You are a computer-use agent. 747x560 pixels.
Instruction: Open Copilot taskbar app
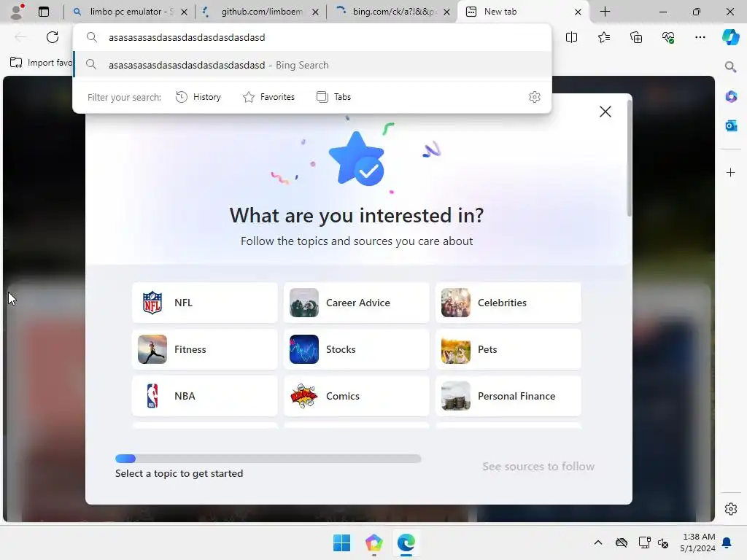point(374,542)
